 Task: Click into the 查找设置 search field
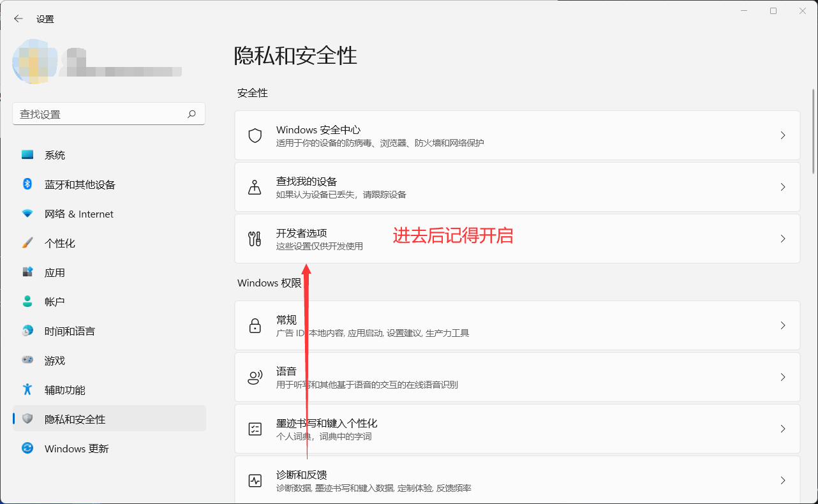[109, 114]
